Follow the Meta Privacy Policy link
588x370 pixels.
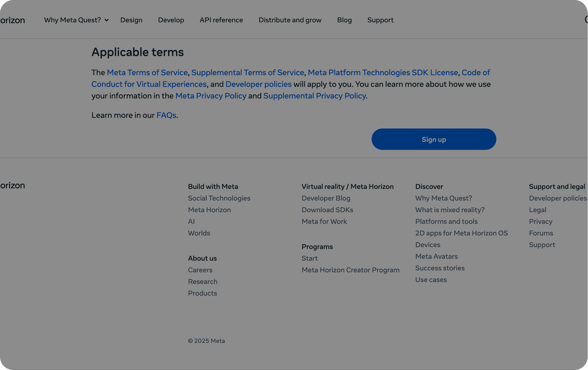point(211,96)
